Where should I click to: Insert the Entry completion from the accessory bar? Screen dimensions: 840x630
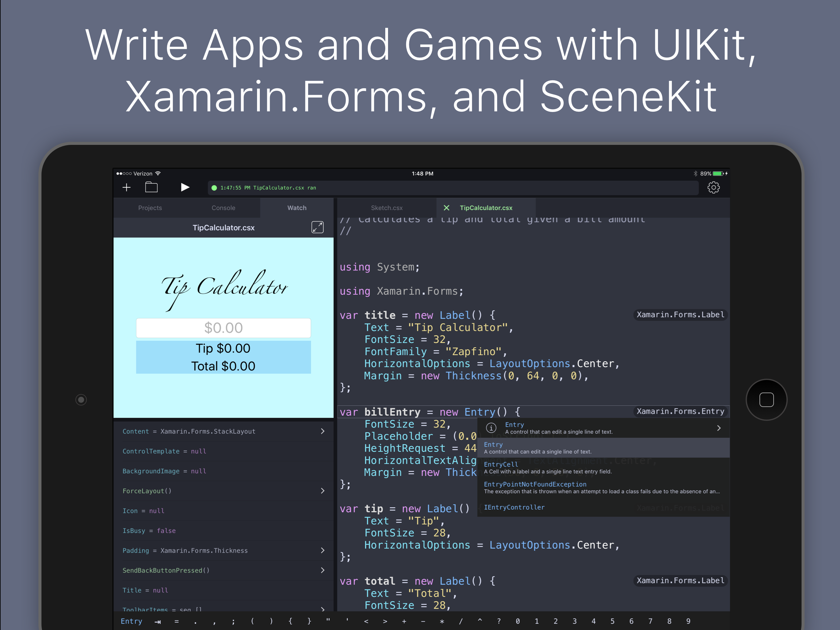[131, 621]
